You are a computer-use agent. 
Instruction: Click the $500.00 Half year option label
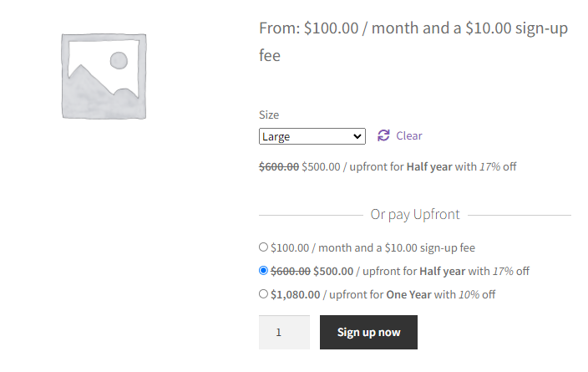point(400,271)
